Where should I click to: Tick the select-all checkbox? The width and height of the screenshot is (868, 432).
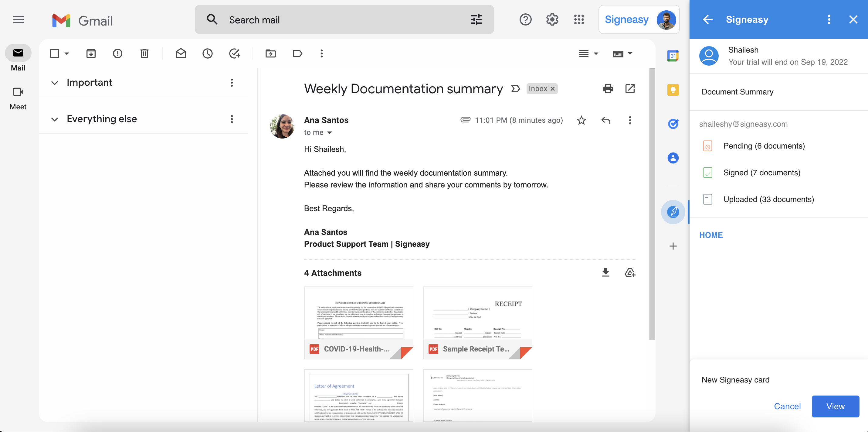[55, 53]
